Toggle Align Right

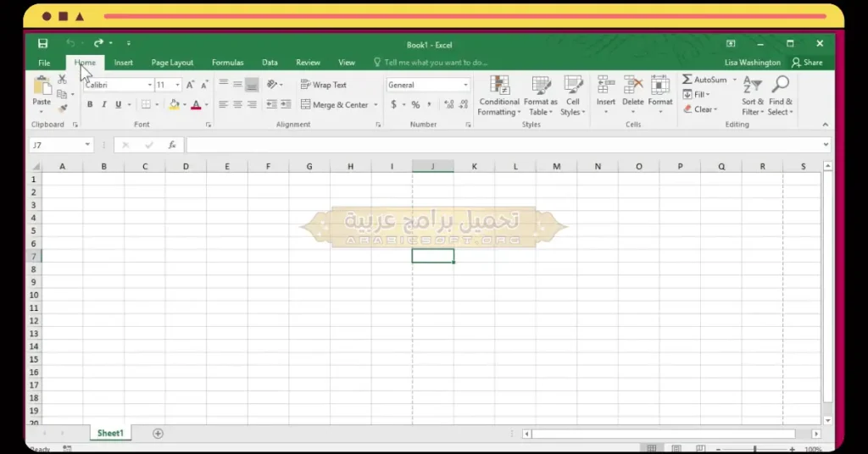252,104
